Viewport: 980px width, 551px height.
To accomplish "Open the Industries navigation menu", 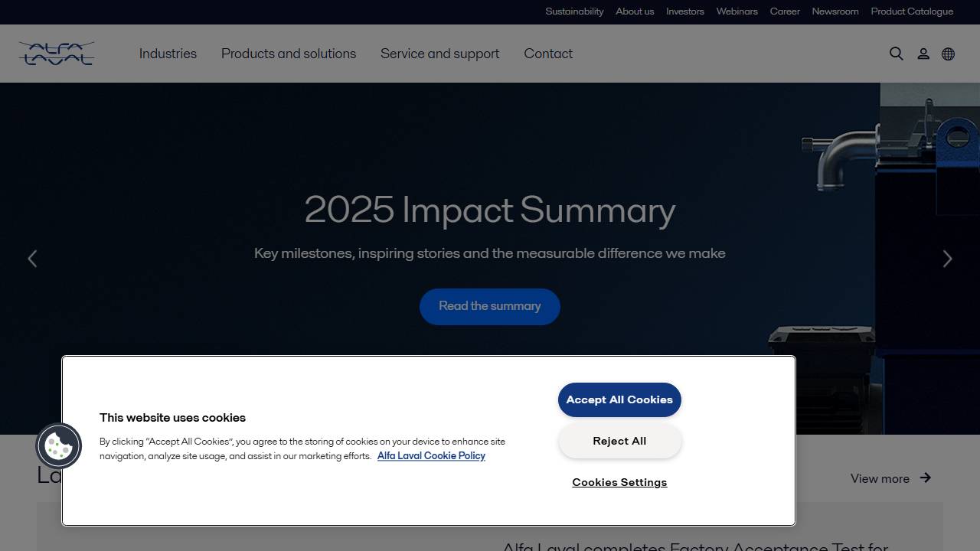I will pos(168,54).
